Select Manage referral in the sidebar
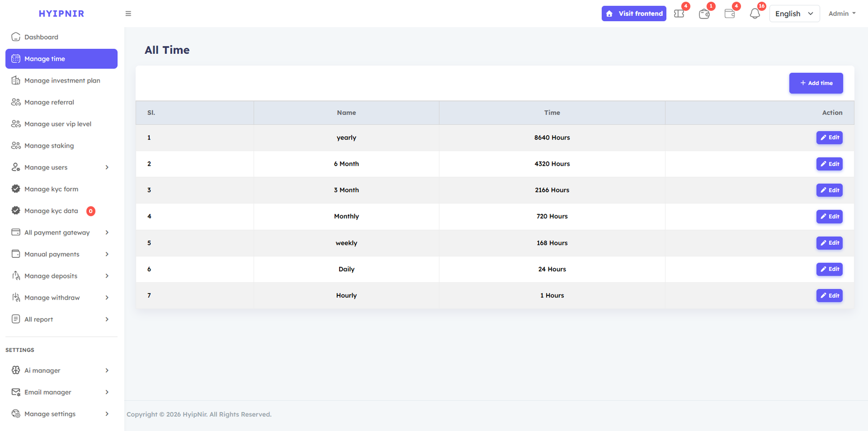The image size is (868, 431). click(x=49, y=102)
